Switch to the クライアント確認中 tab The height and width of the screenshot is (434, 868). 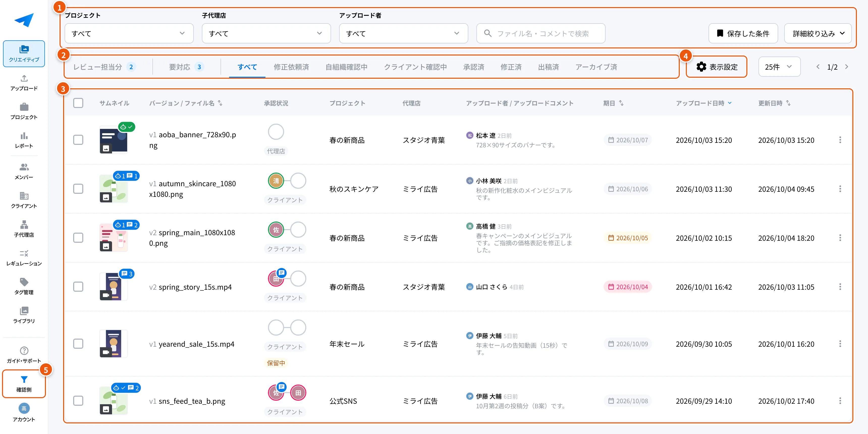coord(415,67)
